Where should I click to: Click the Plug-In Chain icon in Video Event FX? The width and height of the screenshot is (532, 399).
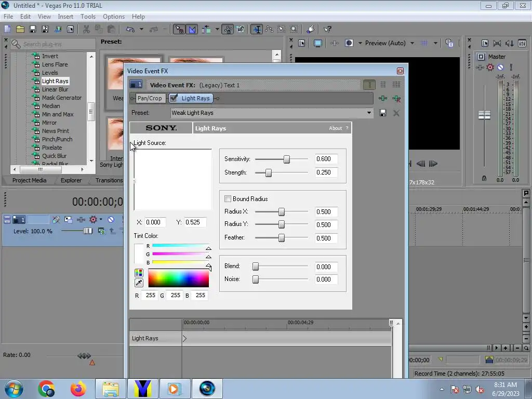pos(383,98)
